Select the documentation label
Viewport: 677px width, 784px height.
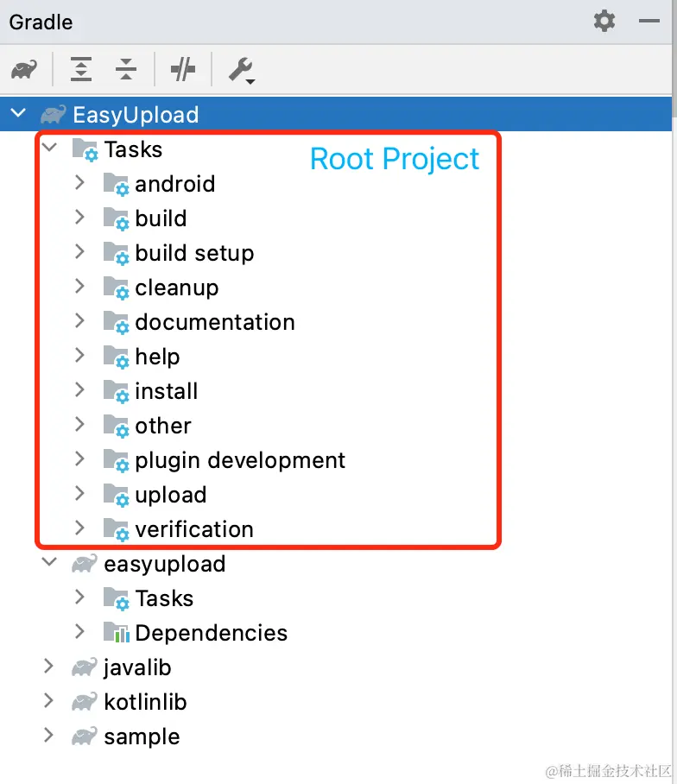point(215,322)
